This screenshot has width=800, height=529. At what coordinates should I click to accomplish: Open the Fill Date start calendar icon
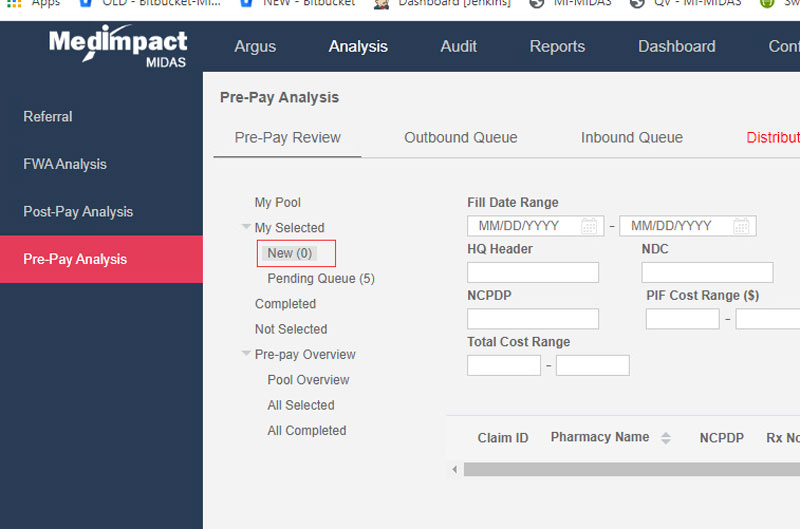(x=589, y=226)
